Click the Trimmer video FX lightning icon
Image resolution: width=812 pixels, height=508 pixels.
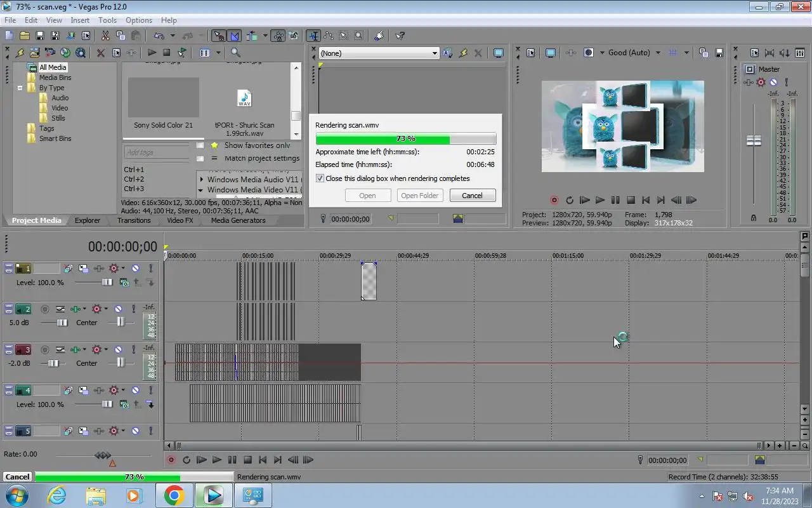tap(463, 53)
